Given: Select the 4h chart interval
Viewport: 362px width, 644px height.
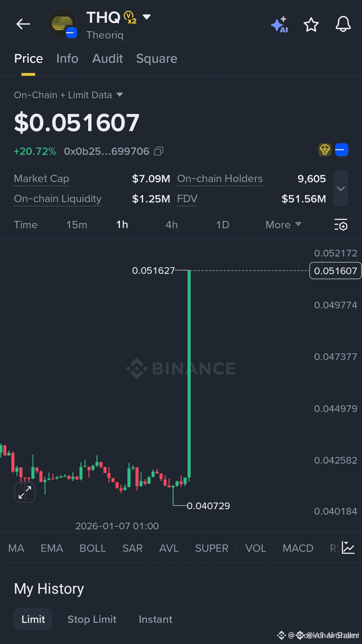Looking at the screenshot, I should click(x=172, y=225).
